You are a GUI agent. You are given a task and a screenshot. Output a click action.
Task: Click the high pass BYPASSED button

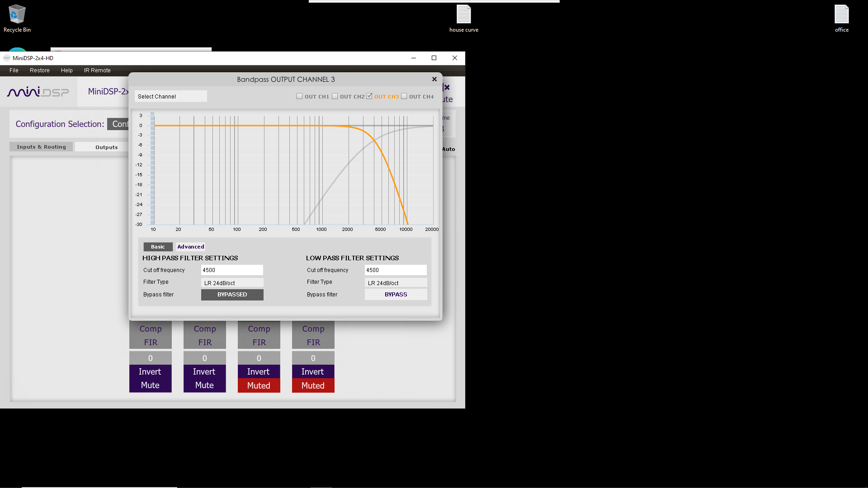232,295
